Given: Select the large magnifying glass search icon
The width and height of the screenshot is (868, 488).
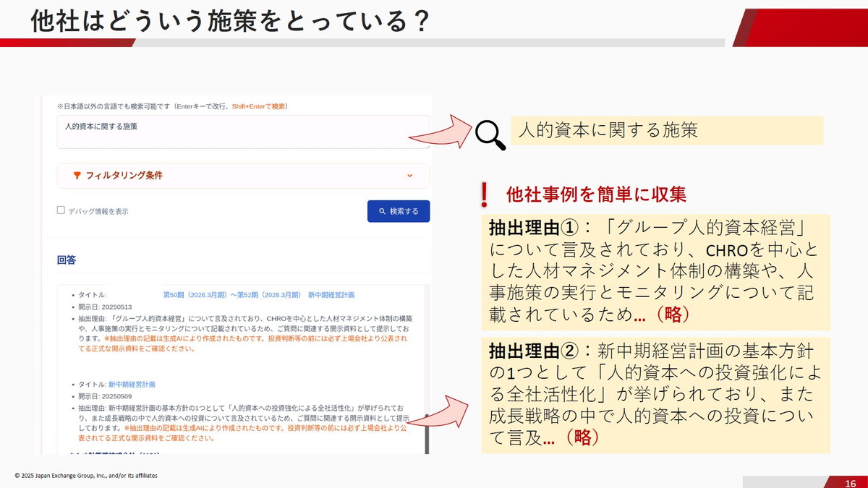Looking at the screenshot, I should (492, 134).
